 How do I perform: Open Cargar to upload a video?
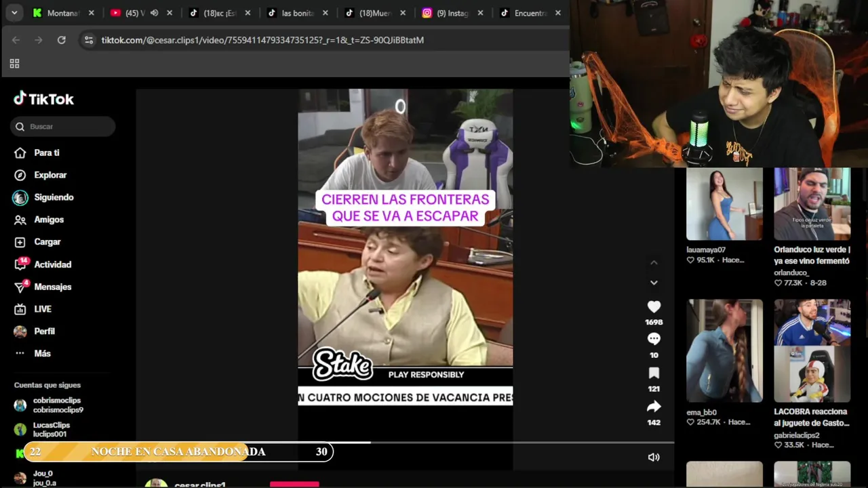coord(38,242)
